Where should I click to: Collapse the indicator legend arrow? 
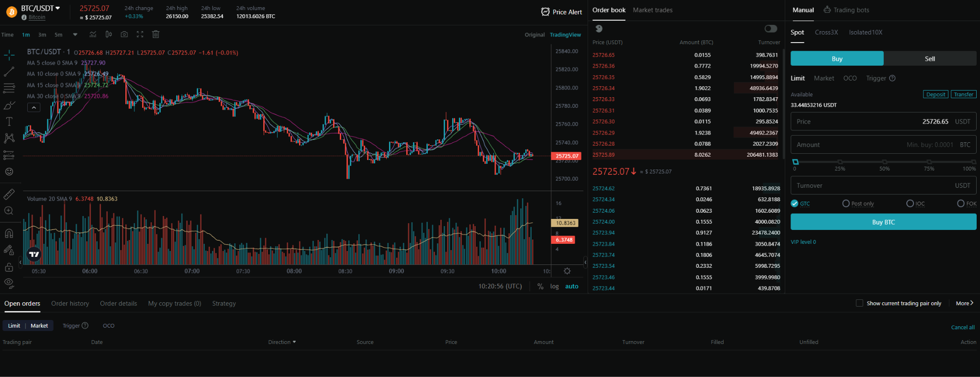[x=33, y=108]
